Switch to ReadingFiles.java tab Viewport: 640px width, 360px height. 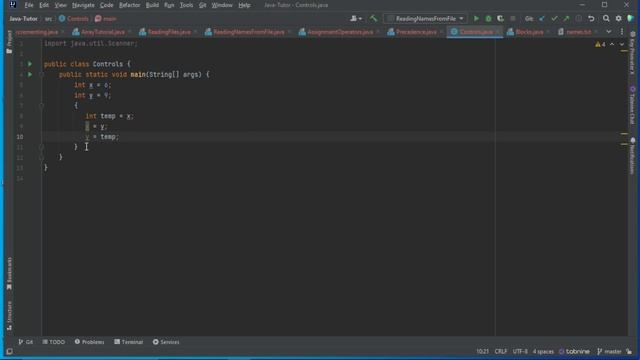(x=169, y=32)
